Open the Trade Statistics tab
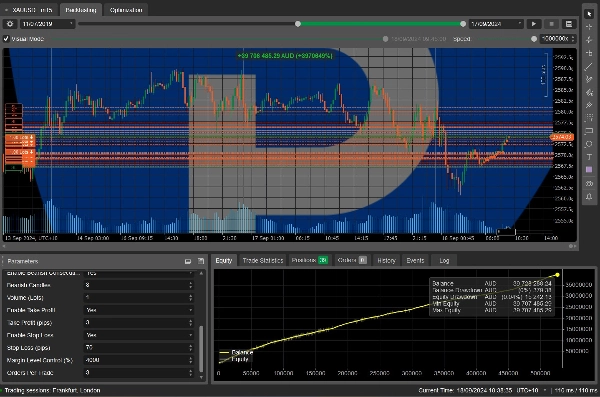Image resolution: width=600 pixels, height=397 pixels. click(x=263, y=260)
